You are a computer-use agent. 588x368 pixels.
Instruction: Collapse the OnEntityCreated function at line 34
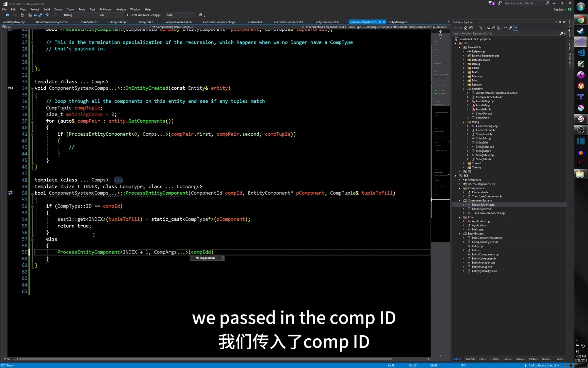tap(32, 88)
